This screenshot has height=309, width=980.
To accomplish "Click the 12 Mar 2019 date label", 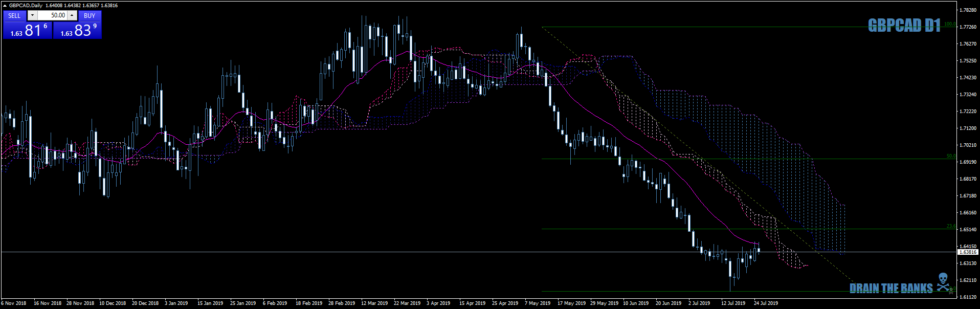I will point(374,303).
